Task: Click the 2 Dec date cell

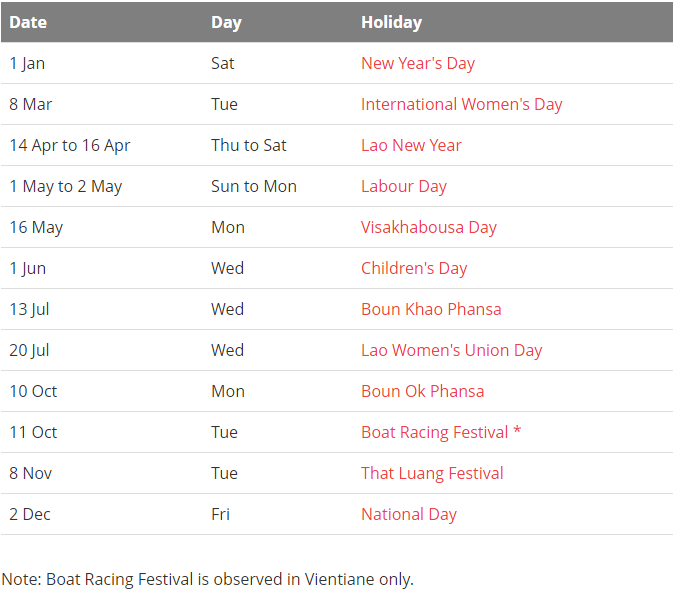Action: pyautogui.click(x=30, y=515)
